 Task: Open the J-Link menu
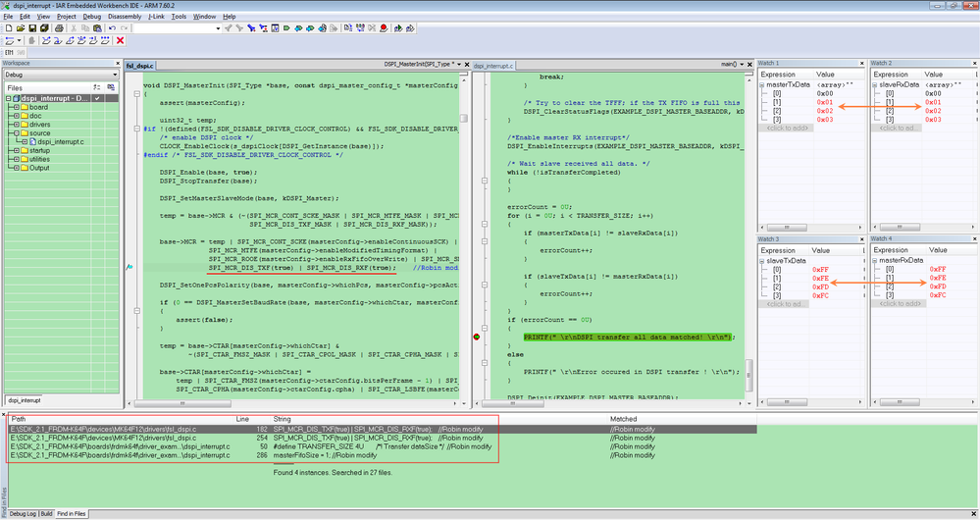pos(155,17)
